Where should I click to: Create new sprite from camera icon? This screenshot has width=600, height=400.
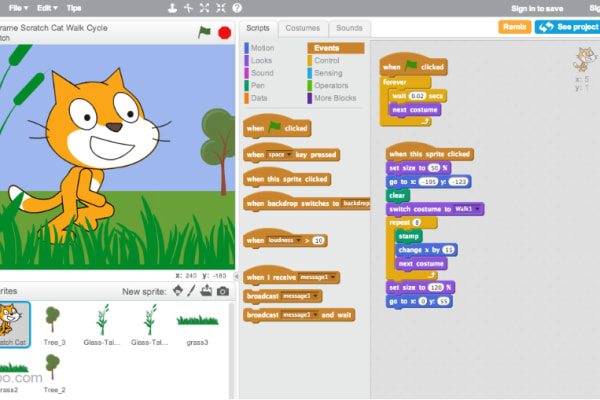(223, 291)
